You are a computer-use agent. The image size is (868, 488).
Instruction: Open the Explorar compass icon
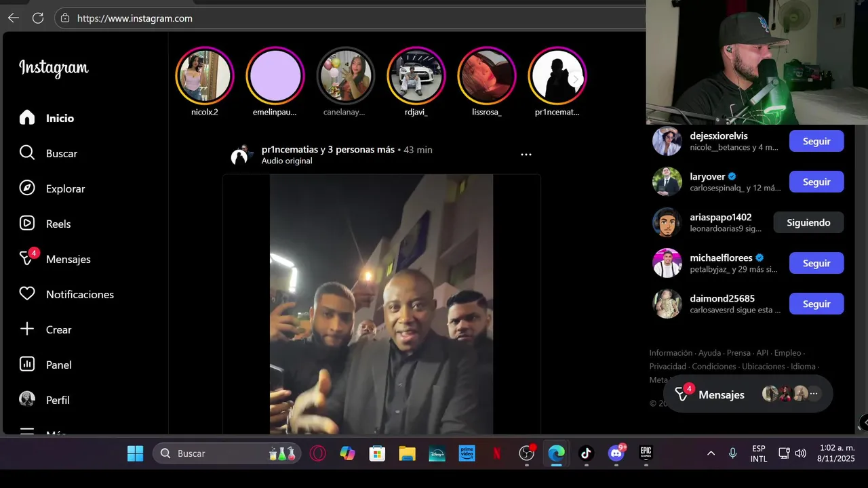(x=27, y=188)
